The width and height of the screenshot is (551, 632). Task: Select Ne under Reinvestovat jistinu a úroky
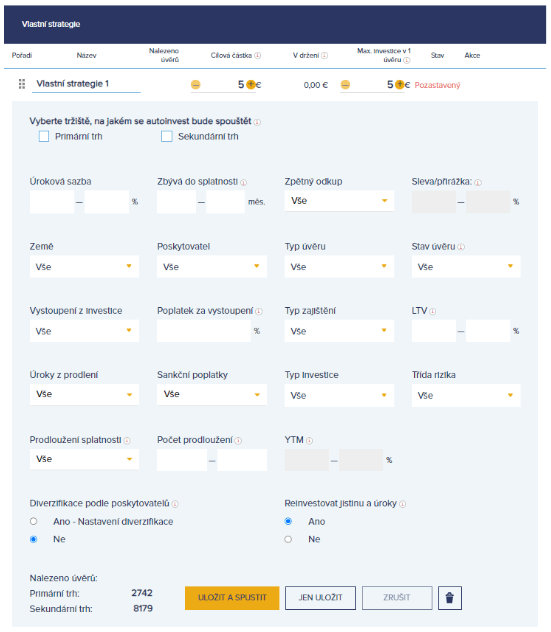coord(288,539)
